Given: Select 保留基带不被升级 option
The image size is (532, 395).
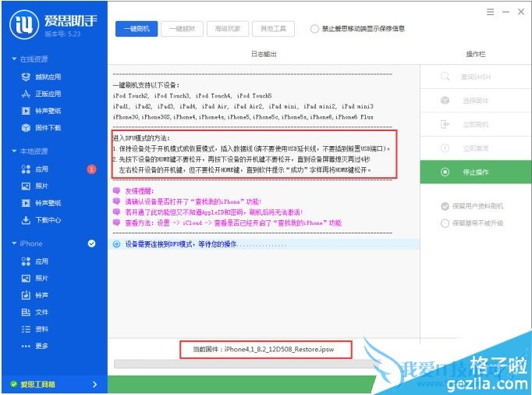Looking at the screenshot, I should point(445,223).
